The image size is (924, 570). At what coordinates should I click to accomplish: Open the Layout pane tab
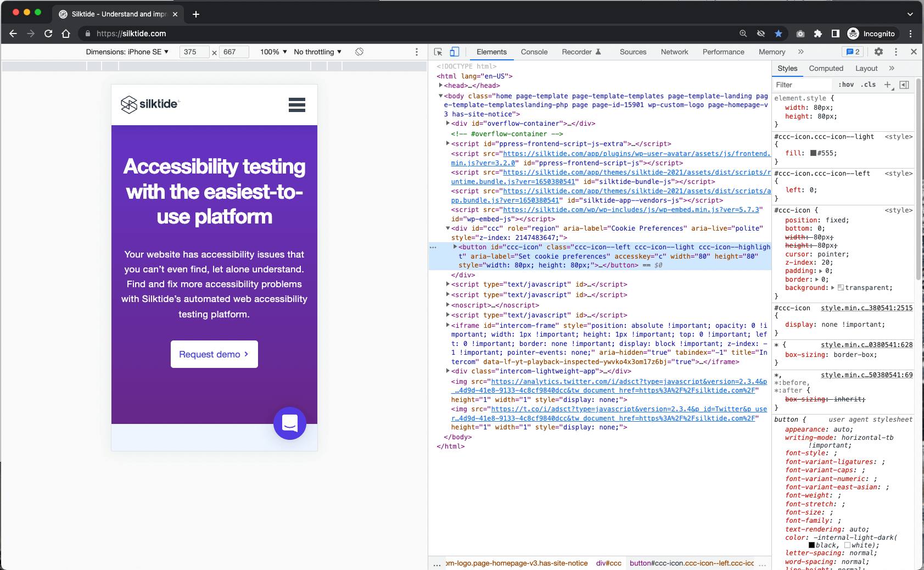pos(866,68)
